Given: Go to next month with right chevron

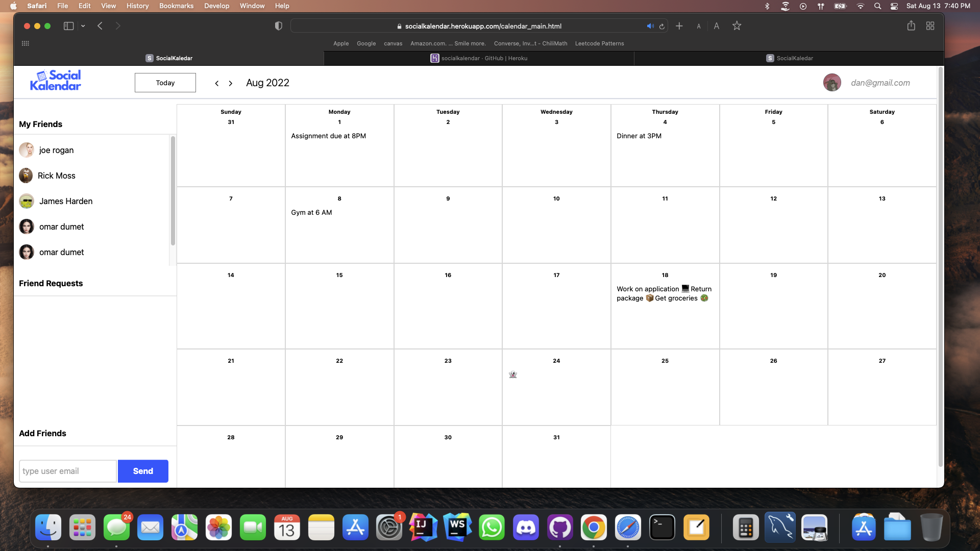Looking at the screenshot, I should pyautogui.click(x=231, y=83).
